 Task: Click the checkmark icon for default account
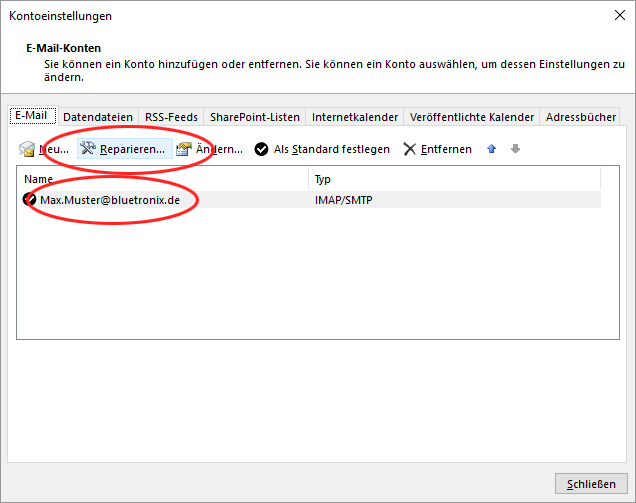(261, 149)
